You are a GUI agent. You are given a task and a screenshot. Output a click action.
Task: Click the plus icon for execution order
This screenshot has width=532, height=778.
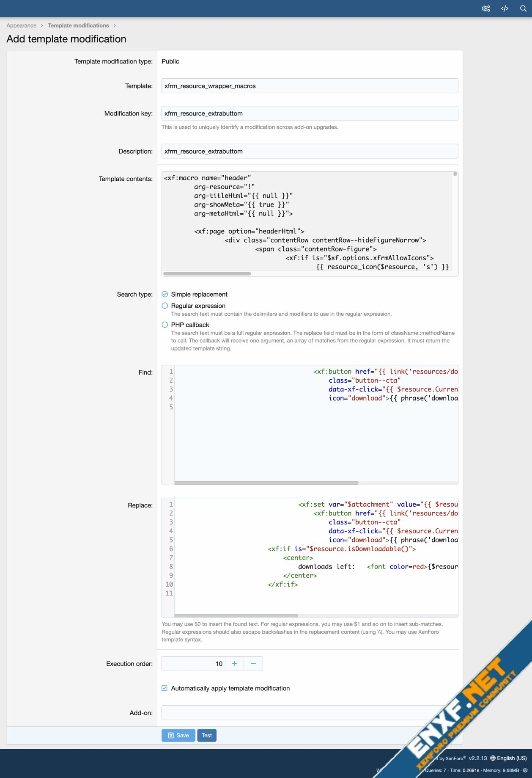point(234,663)
